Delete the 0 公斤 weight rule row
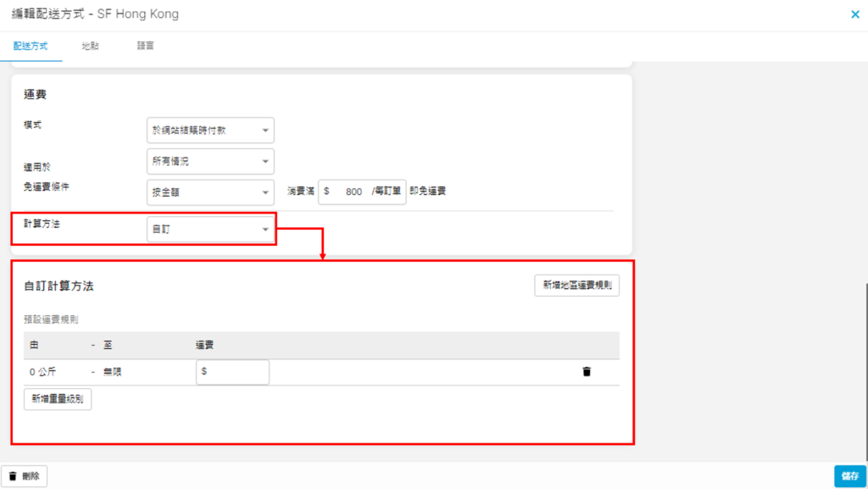The height and width of the screenshot is (489, 868). pos(587,372)
